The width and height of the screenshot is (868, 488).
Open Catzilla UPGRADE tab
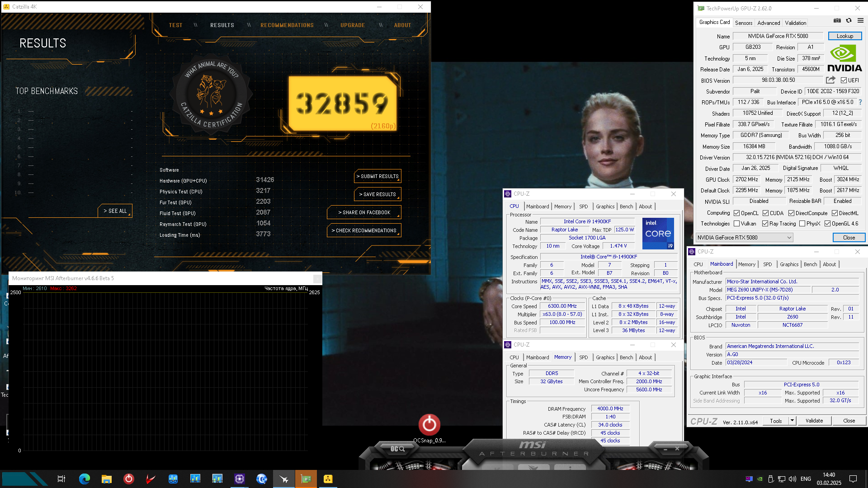pyautogui.click(x=353, y=25)
